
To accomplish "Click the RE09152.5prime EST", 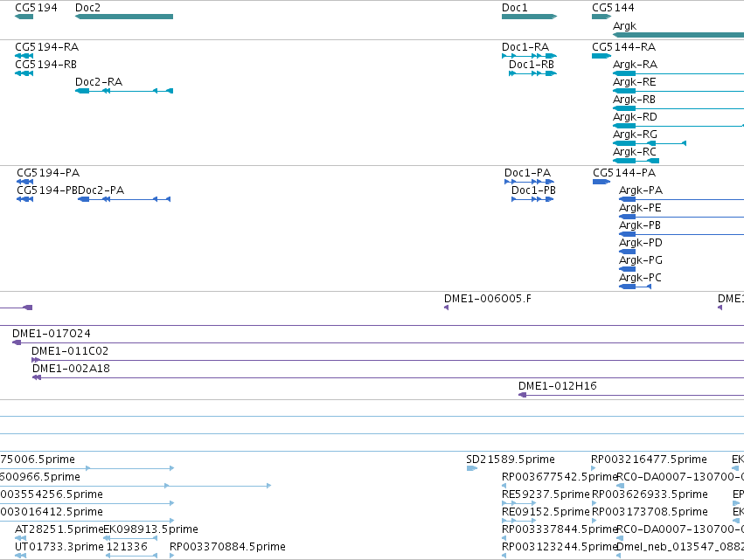I will coord(519,521).
